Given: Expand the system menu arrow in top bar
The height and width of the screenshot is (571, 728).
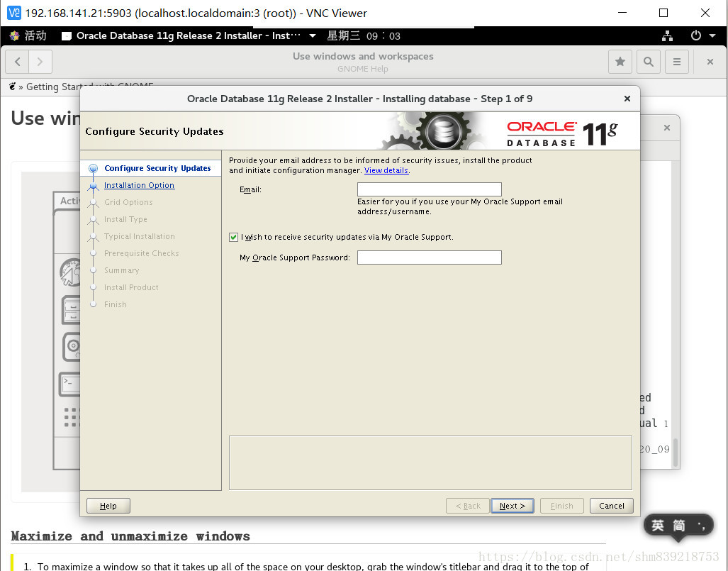Looking at the screenshot, I should pos(712,35).
